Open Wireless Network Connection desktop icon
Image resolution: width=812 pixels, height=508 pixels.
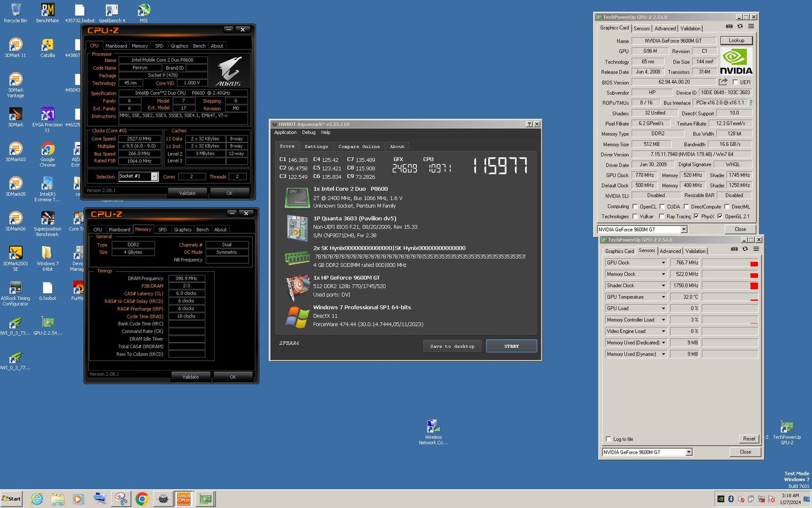[x=433, y=432]
